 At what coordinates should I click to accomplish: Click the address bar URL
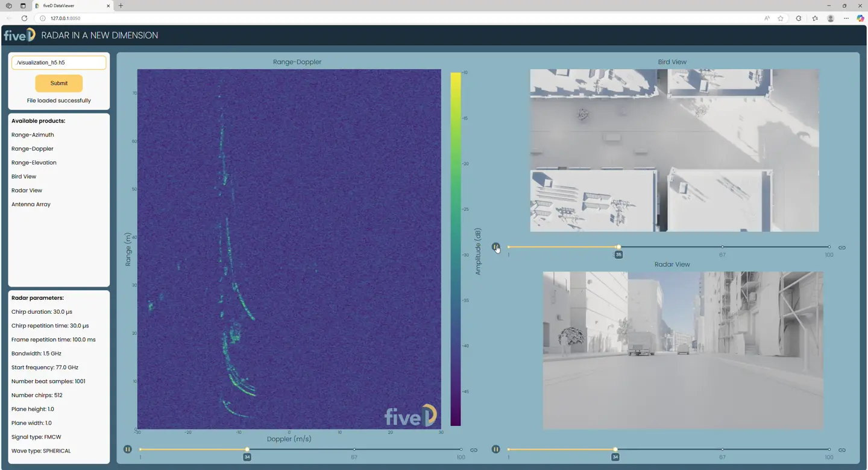[x=65, y=18]
